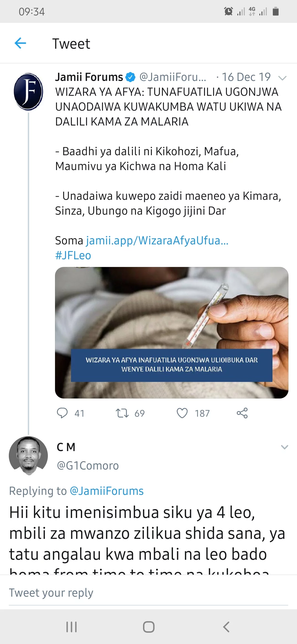Open jamii.app/WizaraAfyaUfua link
297x644 pixels.
pyautogui.click(x=157, y=241)
